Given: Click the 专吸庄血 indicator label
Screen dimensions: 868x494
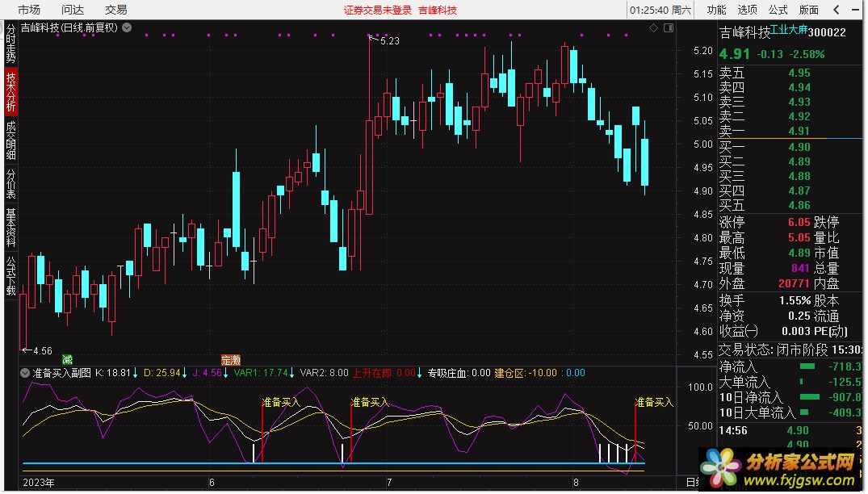Looking at the screenshot, I should point(448,374).
